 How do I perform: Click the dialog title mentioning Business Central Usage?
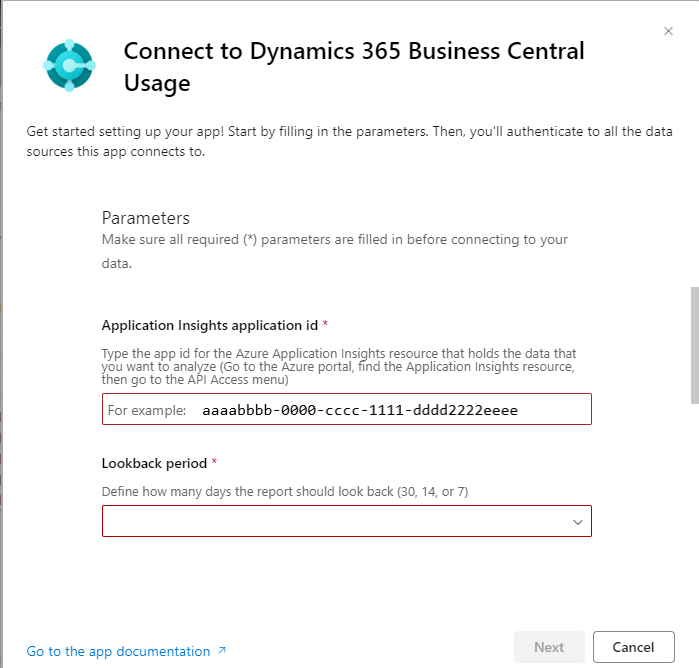[x=354, y=66]
